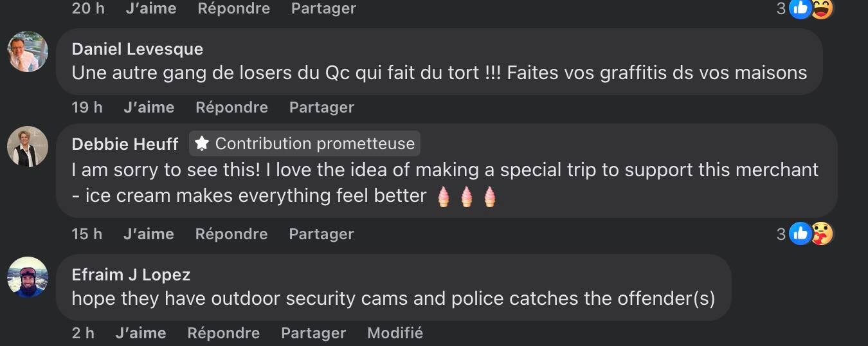
Task: Reply to Daniel Levesque's comment
Action: 231,107
